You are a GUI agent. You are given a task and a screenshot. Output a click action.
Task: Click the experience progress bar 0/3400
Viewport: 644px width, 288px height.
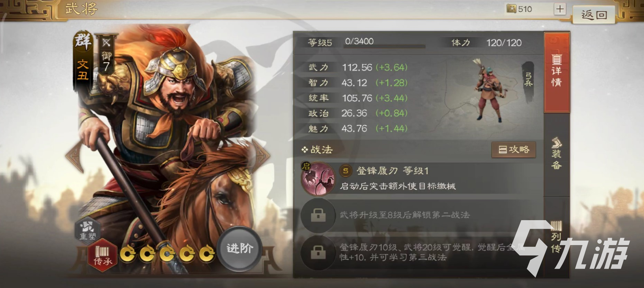point(384,42)
